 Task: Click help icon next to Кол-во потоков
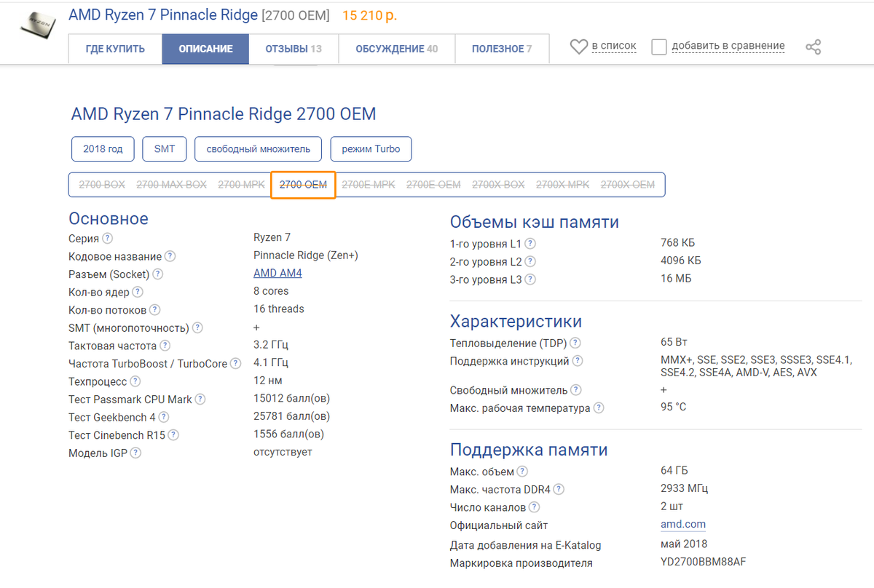(154, 310)
